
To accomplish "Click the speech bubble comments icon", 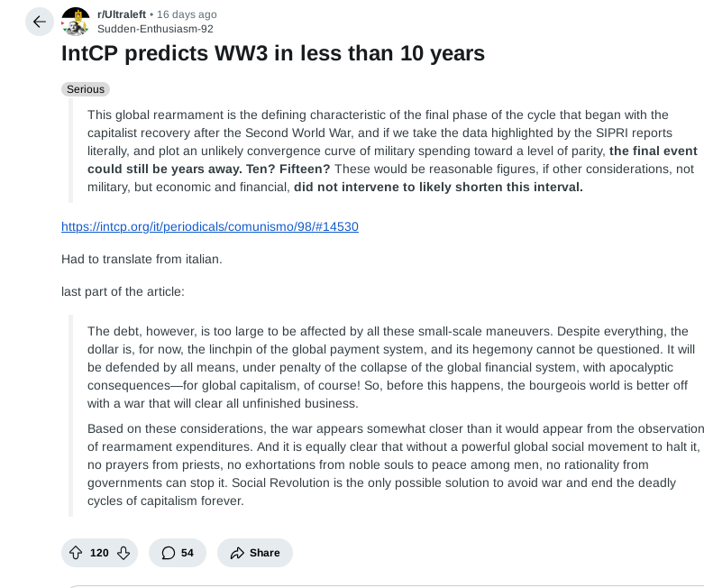I will [x=168, y=553].
